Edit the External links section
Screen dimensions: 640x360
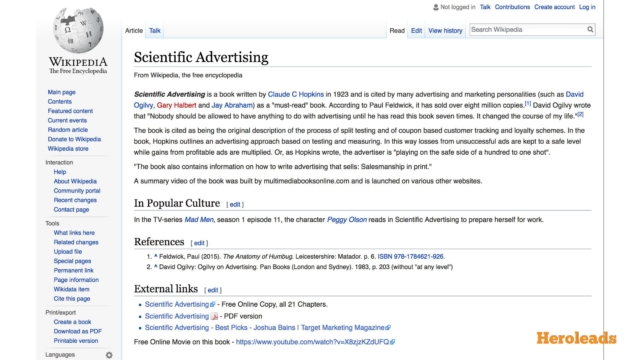(213, 290)
